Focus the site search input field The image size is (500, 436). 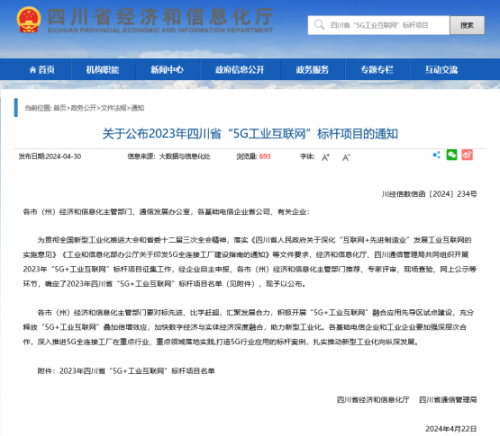pos(379,25)
